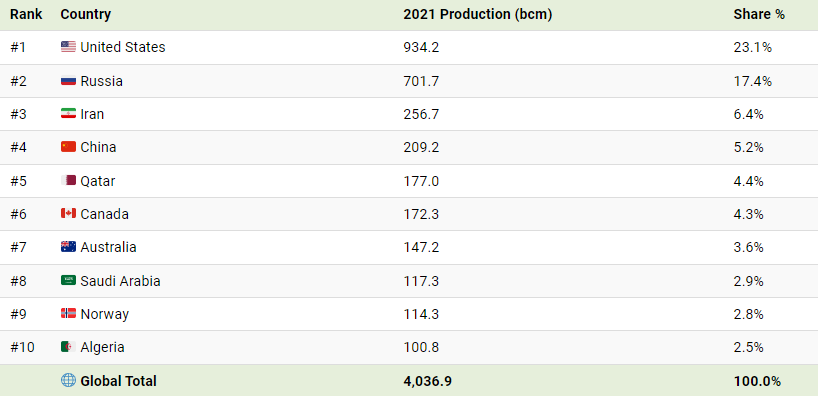Click the Russia flag icon
Viewport: 818px width, 396px height.
tap(68, 81)
